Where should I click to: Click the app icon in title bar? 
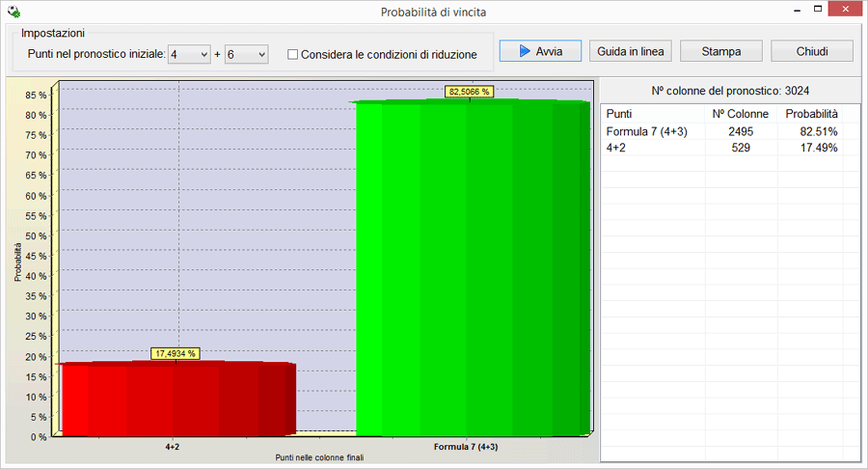[x=13, y=12]
